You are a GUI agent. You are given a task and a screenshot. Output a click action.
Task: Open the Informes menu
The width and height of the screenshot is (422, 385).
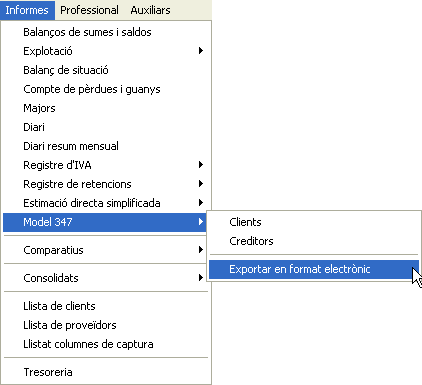pos(27,10)
